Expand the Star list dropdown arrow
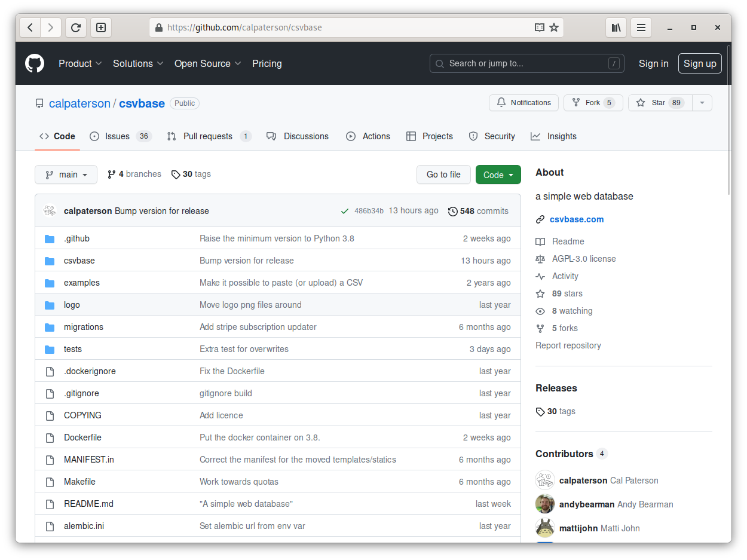Image resolution: width=747 pixels, height=560 pixels. [702, 103]
